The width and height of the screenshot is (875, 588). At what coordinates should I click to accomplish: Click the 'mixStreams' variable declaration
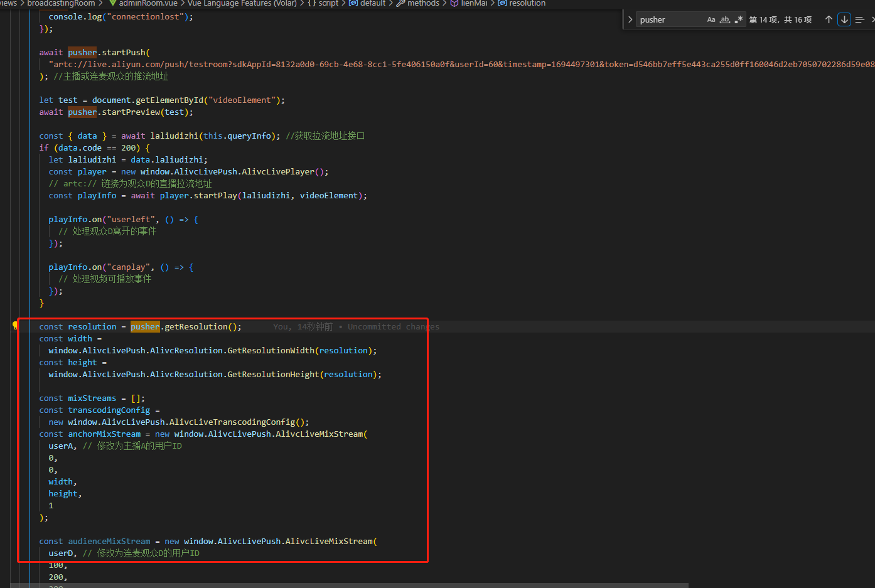(92, 398)
